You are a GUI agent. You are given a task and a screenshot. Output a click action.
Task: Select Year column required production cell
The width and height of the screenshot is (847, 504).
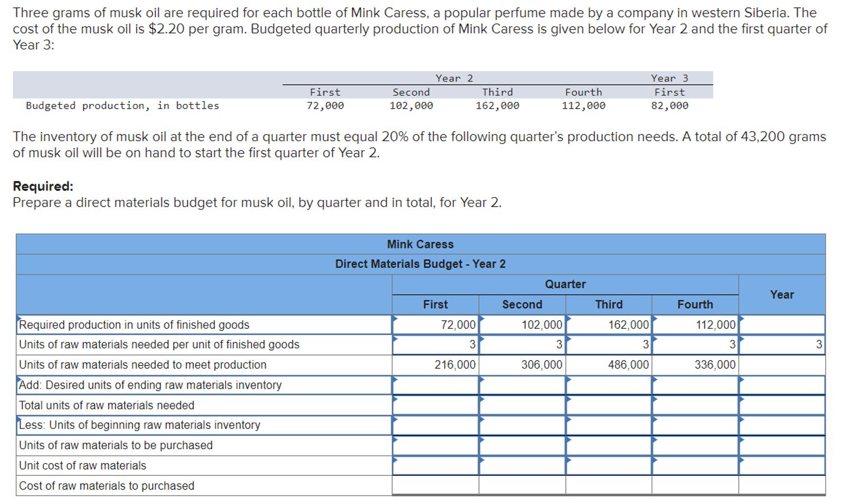coord(782,325)
